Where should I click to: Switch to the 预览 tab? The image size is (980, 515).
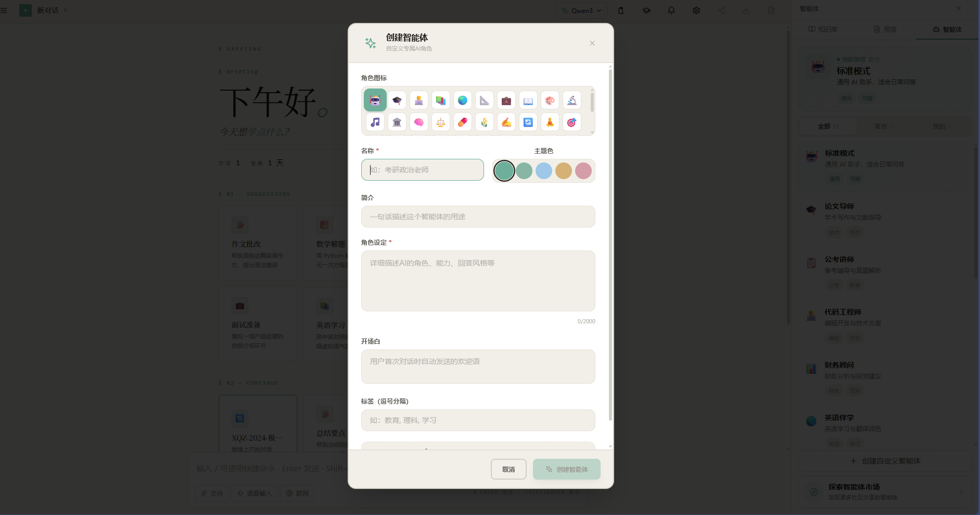tap(885, 30)
